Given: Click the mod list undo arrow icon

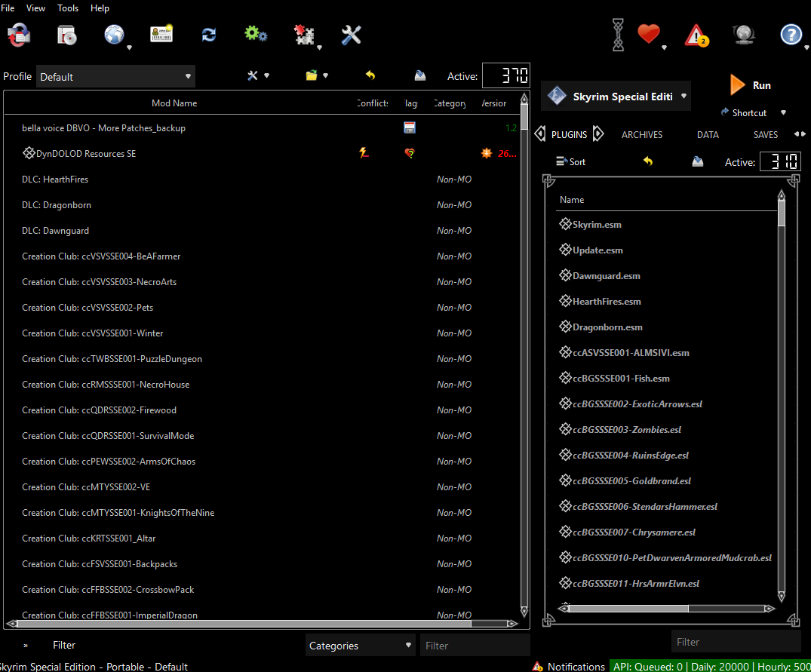Looking at the screenshot, I should coord(370,75).
